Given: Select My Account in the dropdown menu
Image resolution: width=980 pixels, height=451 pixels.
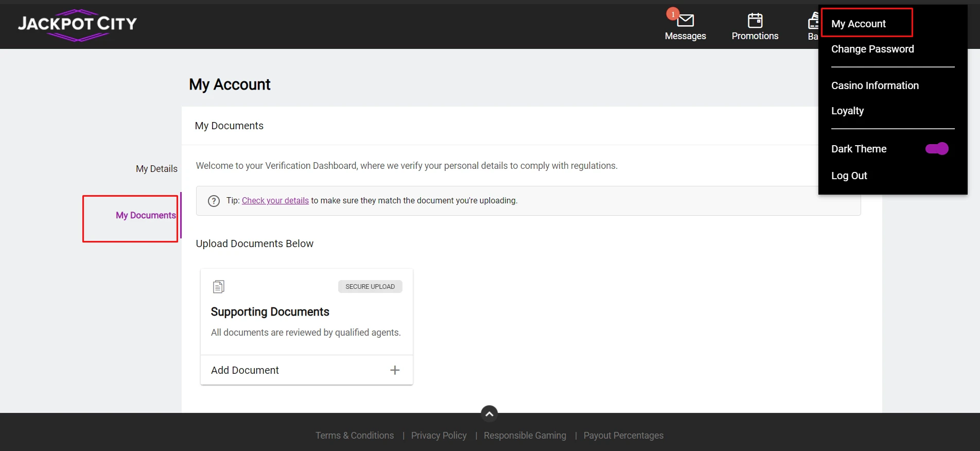Looking at the screenshot, I should 859,24.
